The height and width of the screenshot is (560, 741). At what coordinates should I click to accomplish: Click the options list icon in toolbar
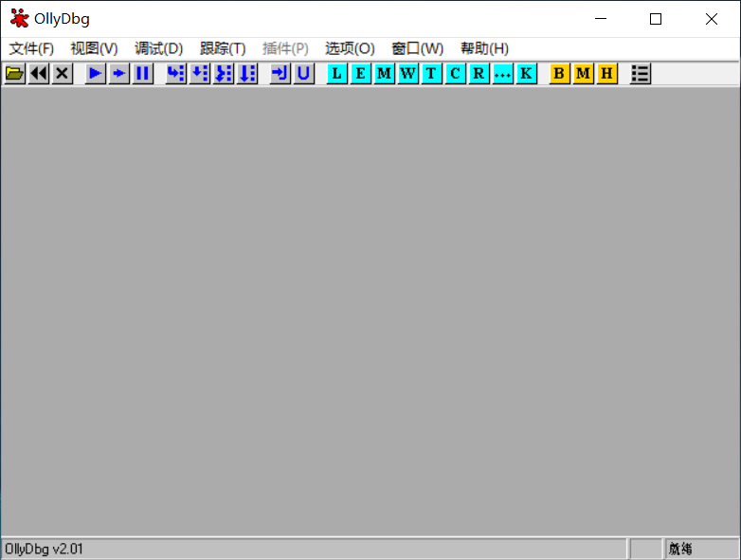[641, 74]
